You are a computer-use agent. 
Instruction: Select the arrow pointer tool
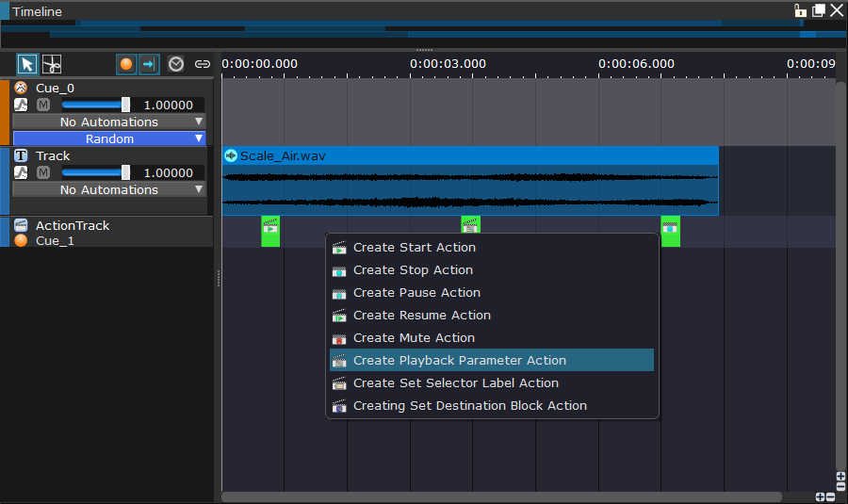click(27, 64)
